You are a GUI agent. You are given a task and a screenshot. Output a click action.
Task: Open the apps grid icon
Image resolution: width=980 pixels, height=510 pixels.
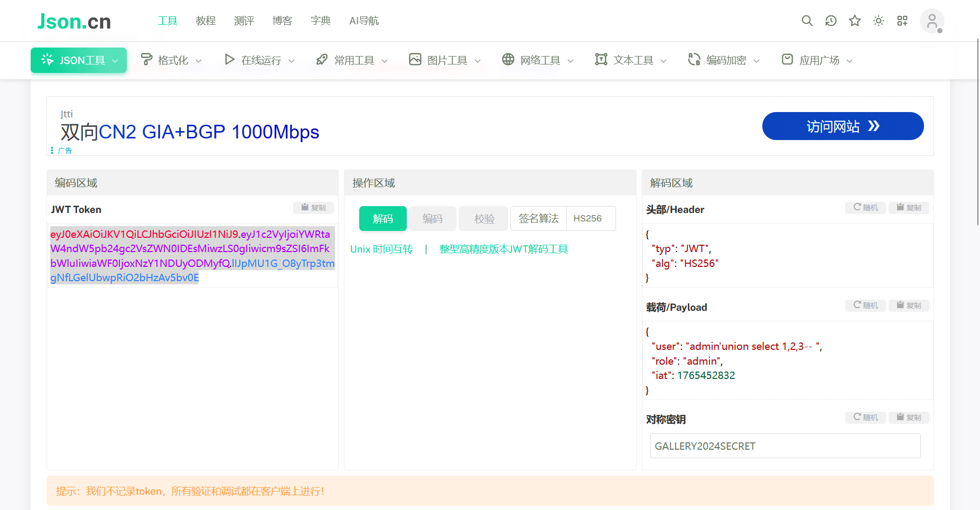[x=902, y=21]
